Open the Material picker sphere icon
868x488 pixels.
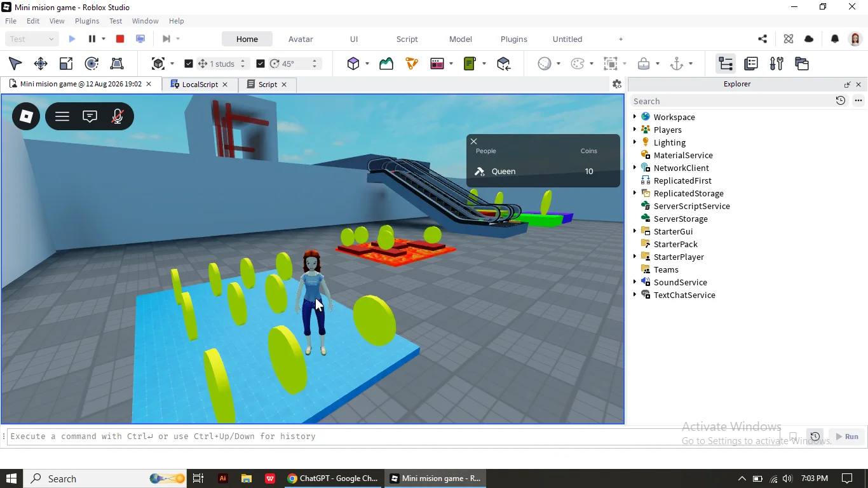pyautogui.click(x=545, y=64)
